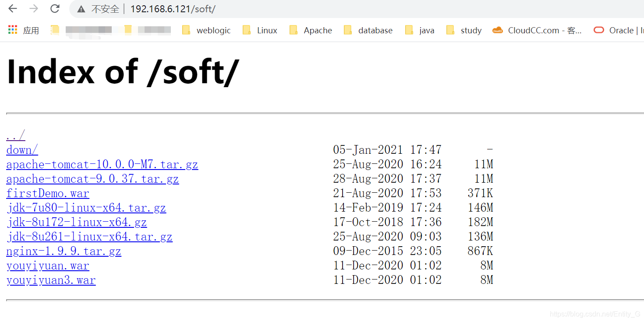Click the 371K file size
The height and width of the screenshot is (322, 644).
[480, 193]
